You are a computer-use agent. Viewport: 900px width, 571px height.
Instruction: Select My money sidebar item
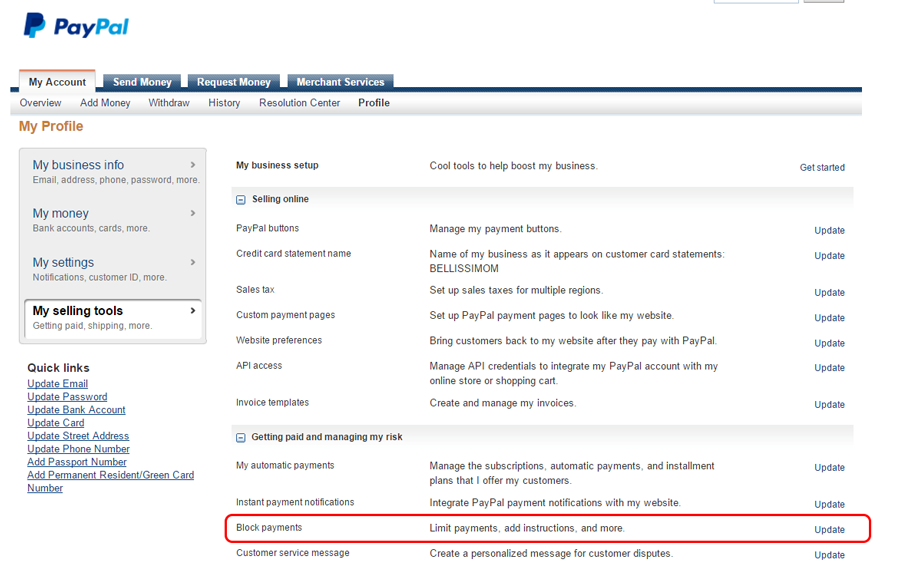(113, 220)
